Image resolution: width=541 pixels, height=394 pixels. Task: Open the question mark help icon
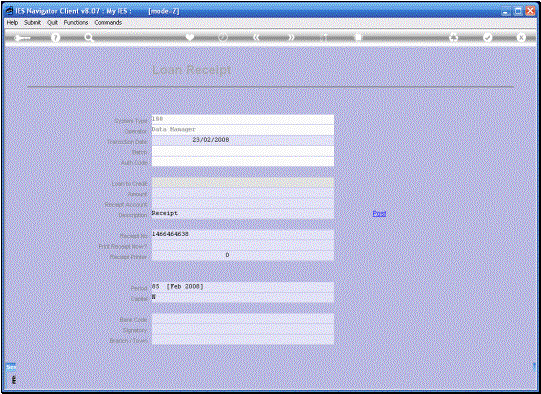pos(55,37)
